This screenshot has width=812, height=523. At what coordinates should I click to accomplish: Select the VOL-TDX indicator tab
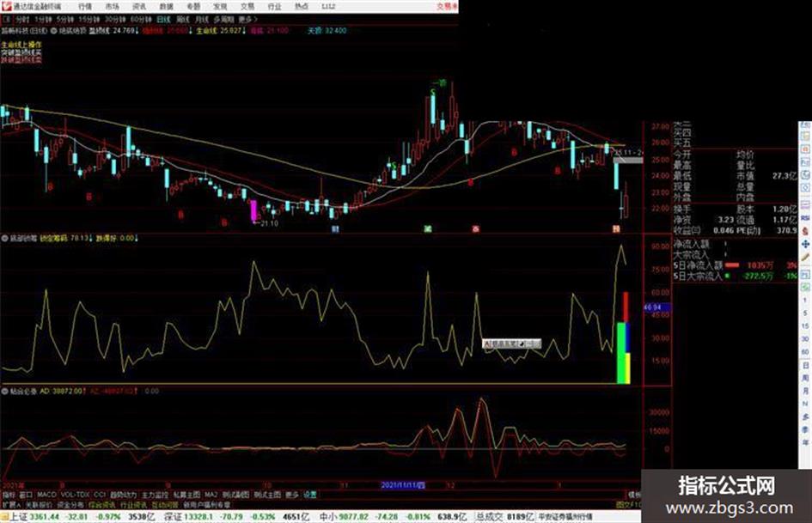[75, 495]
